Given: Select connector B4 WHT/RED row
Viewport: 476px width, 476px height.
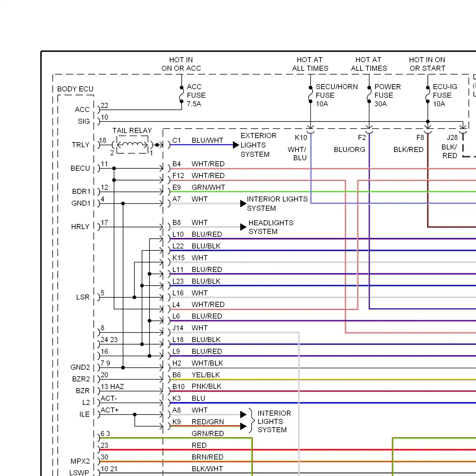Looking at the screenshot, I should (198, 164).
